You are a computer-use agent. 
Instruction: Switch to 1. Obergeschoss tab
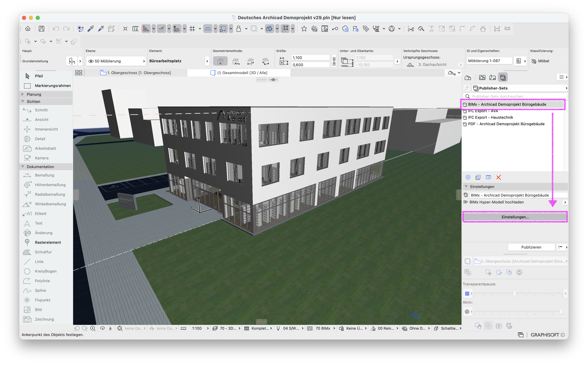click(x=136, y=73)
